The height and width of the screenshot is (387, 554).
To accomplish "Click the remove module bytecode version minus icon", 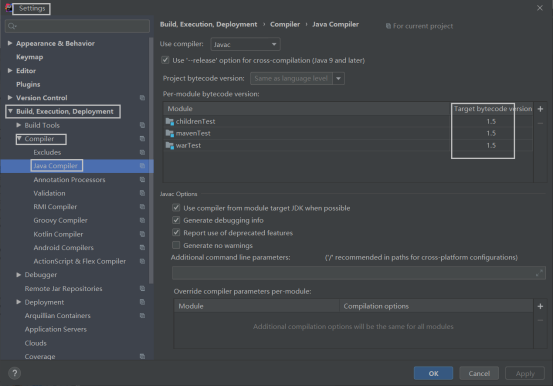I will coord(540,123).
